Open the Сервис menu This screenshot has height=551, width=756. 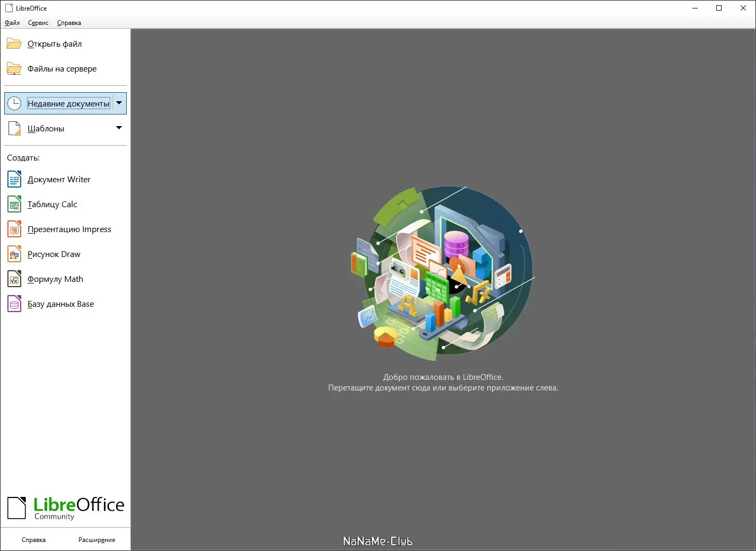[38, 23]
